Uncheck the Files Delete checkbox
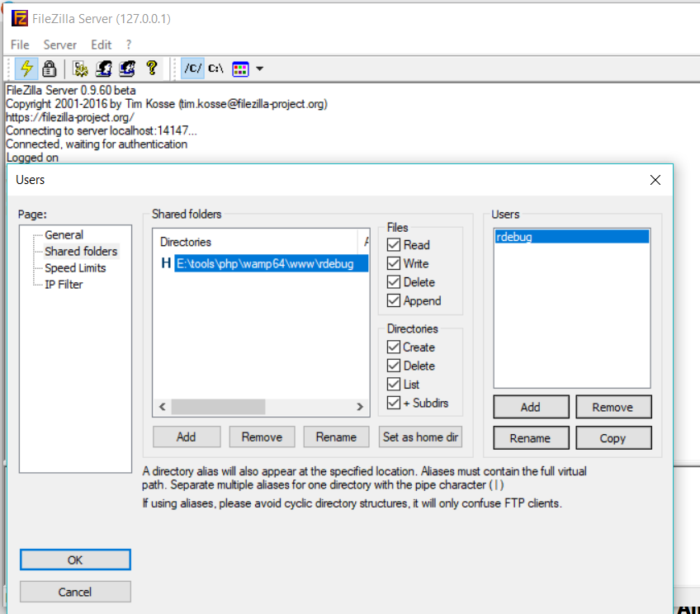Screen dimensions: 700x614 coord(393,282)
